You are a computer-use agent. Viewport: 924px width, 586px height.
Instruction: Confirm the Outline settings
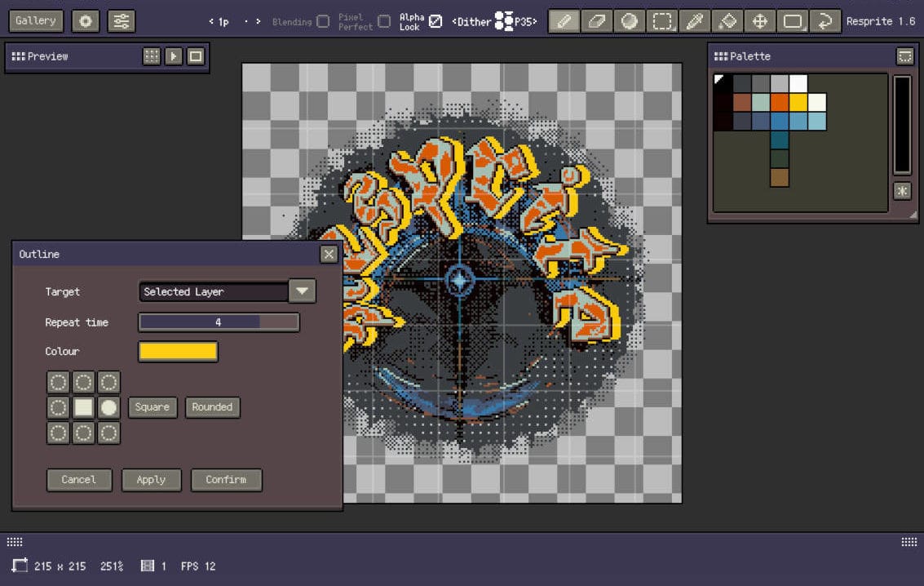pyautogui.click(x=226, y=480)
